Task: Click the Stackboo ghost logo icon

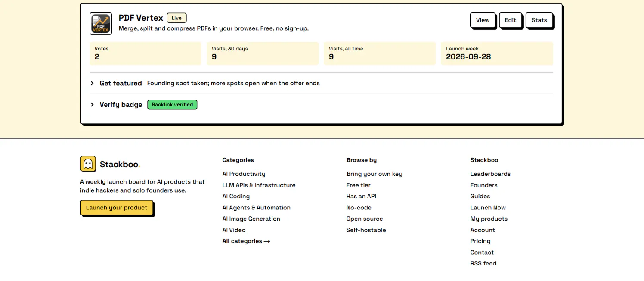Action: tap(88, 164)
